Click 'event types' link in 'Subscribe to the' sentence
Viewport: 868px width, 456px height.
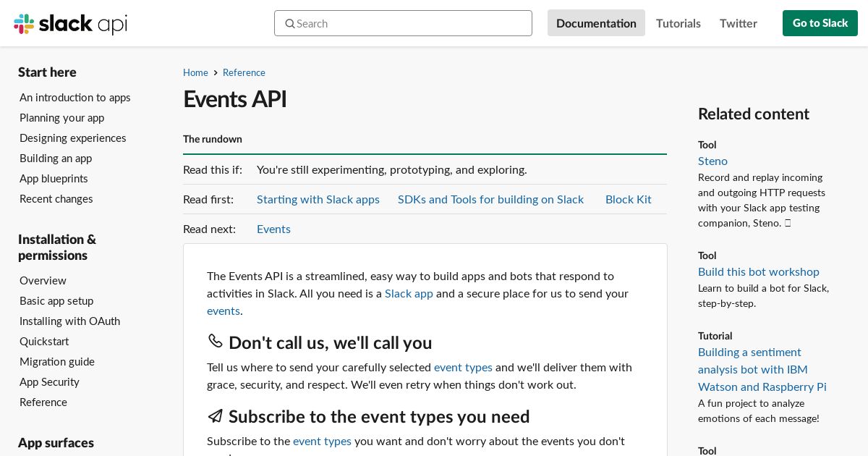tap(322, 441)
